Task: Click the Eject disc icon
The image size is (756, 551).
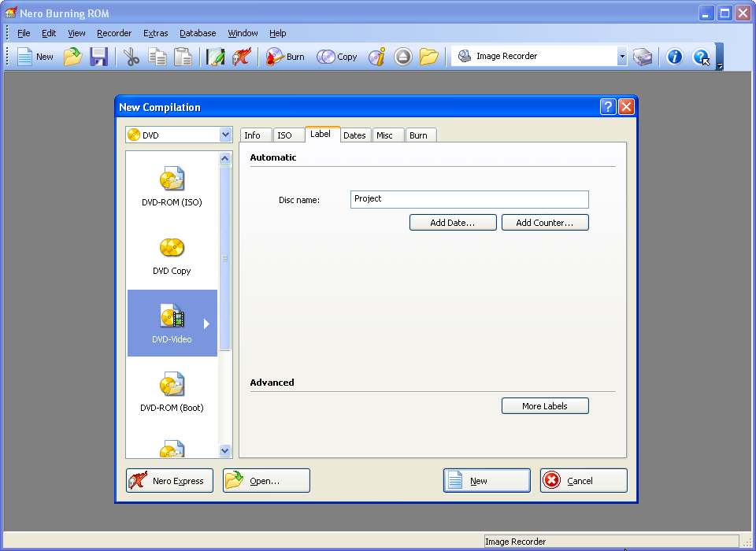Action: click(403, 57)
